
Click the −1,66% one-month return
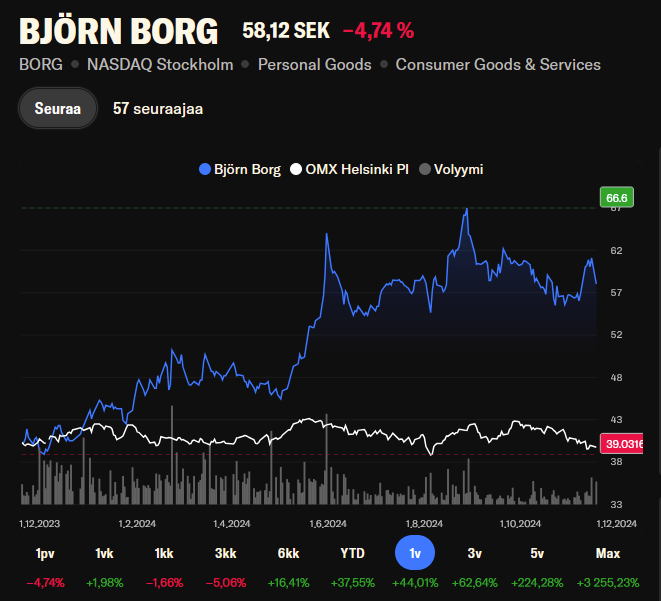coord(164,583)
